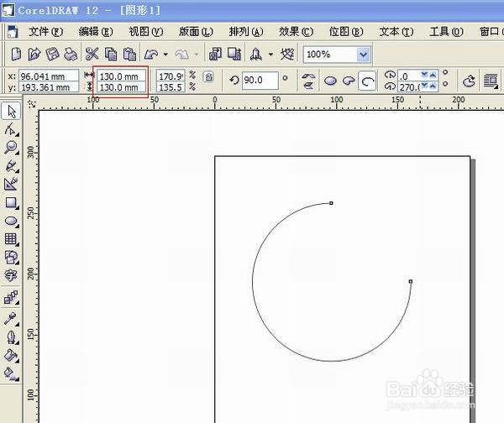Screen dimensions: 504x423
Task: Select the Basic Shapes tool
Action: (11, 258)
